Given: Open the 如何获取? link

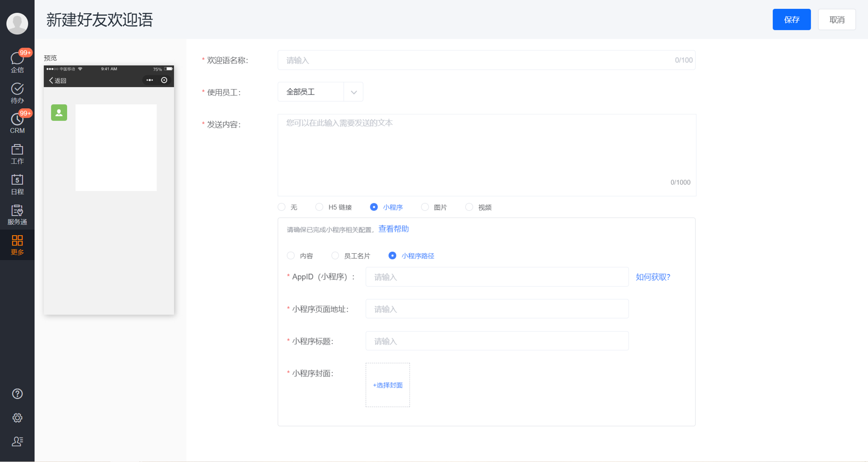Looking at the screenshot, I should pyautogui.click(x=653, y=277).
